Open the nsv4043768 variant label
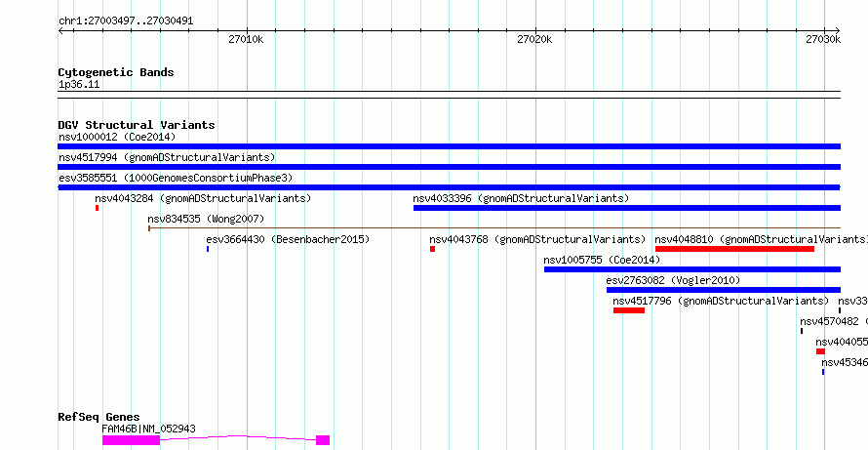 point(537,239)
